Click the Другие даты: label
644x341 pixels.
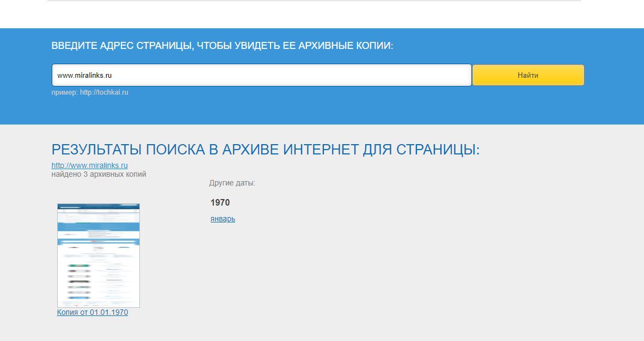232,183
